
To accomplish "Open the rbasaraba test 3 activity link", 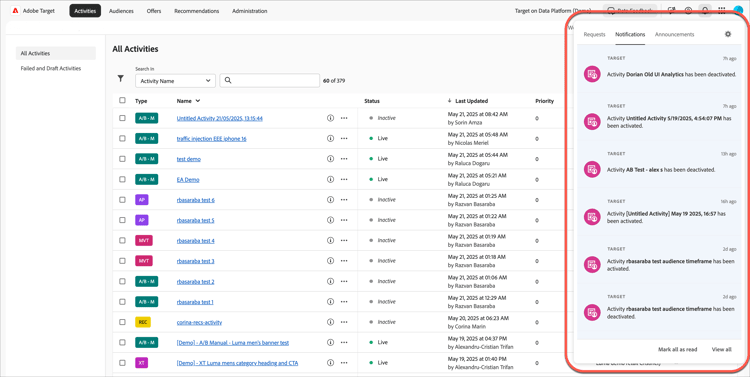I will point(195,261).
